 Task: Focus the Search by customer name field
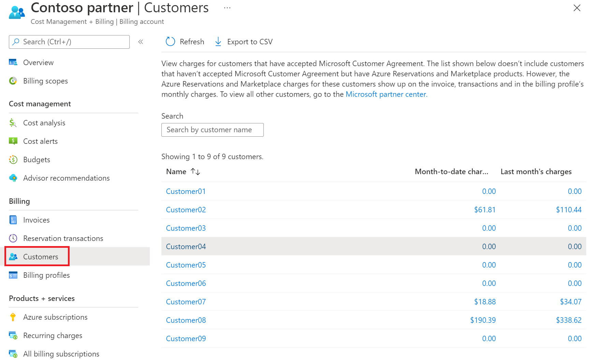point(213,130)
